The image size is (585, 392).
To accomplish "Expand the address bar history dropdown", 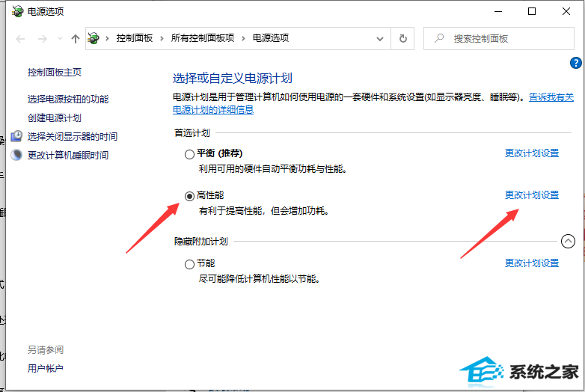I will coord(382,38).
